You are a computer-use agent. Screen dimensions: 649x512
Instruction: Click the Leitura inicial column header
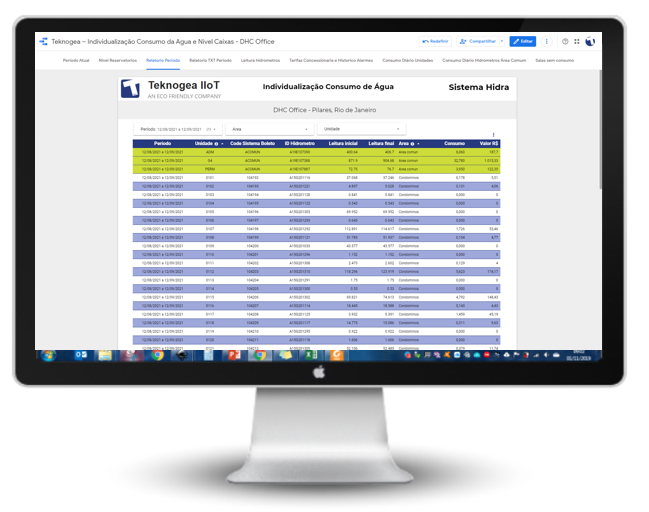343,144
